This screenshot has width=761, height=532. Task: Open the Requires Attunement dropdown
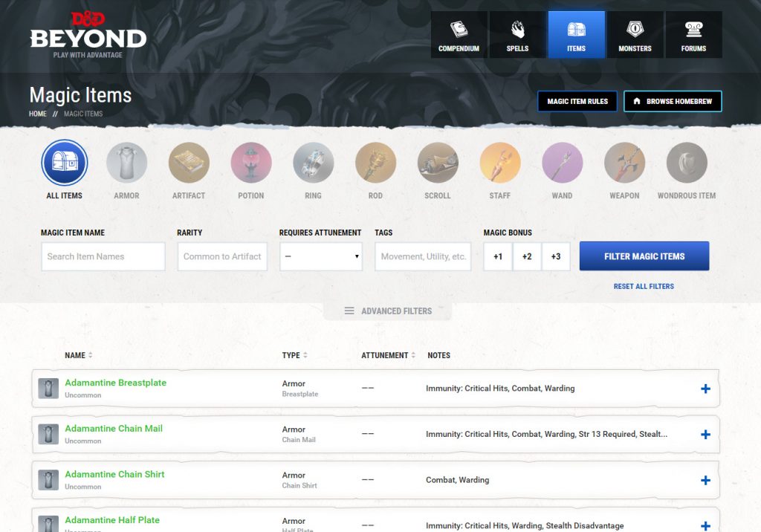321,256
